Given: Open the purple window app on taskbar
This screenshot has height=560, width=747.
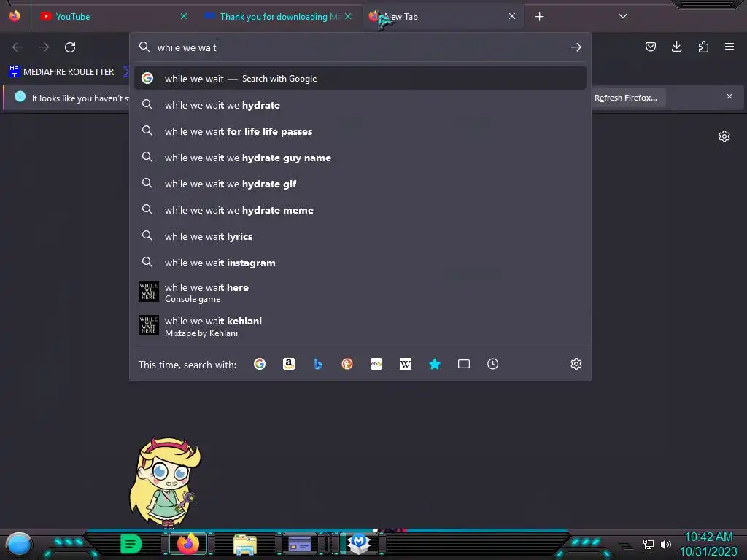Looking at the screenshot, I should tap(300, 544).
